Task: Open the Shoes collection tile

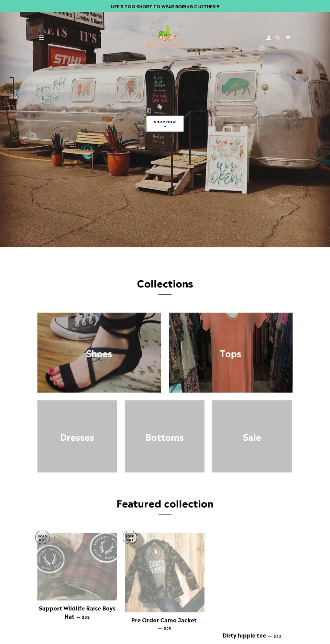Action: pos(99,352)
